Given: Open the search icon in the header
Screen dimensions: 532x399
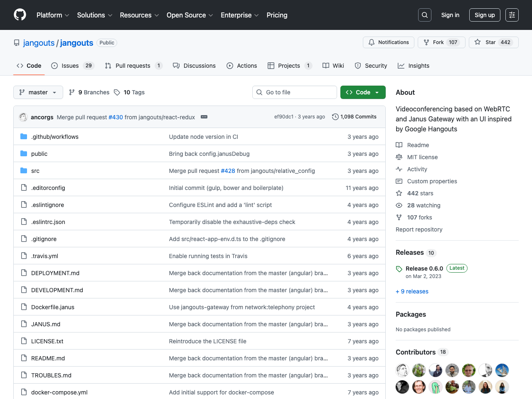Looking at the screenshot, I should pos(424,15).
